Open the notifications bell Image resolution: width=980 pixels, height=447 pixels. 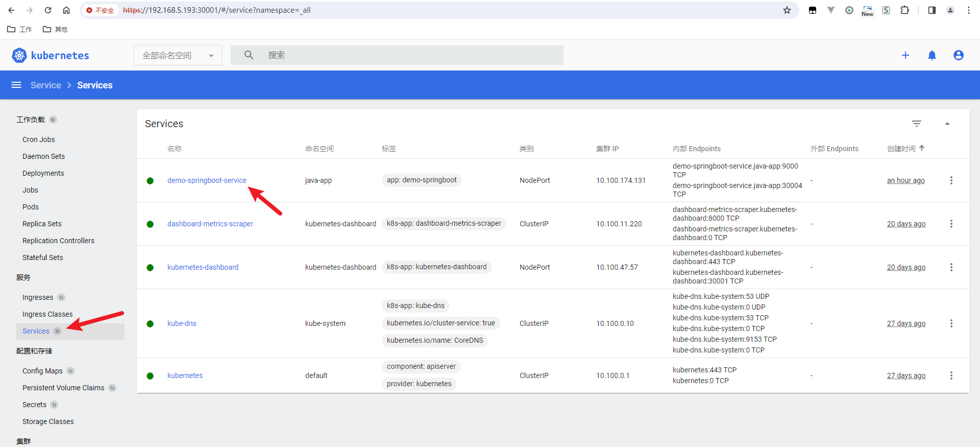pyautogui.click(x=932, y=55)
